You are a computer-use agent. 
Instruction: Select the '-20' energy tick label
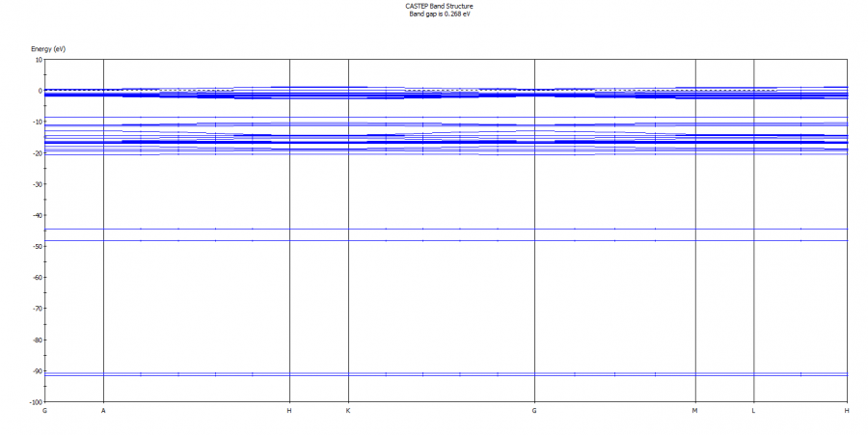(37, 153)
